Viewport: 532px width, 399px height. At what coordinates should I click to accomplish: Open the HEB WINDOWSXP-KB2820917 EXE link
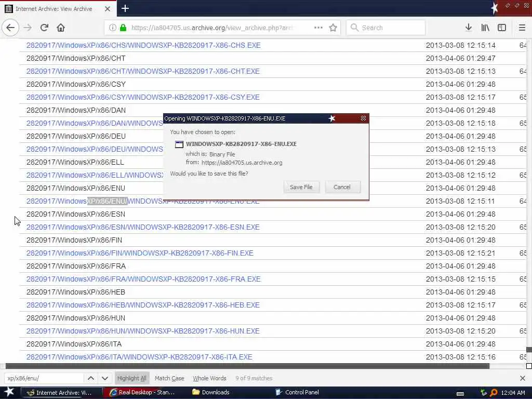pos(143,305)
